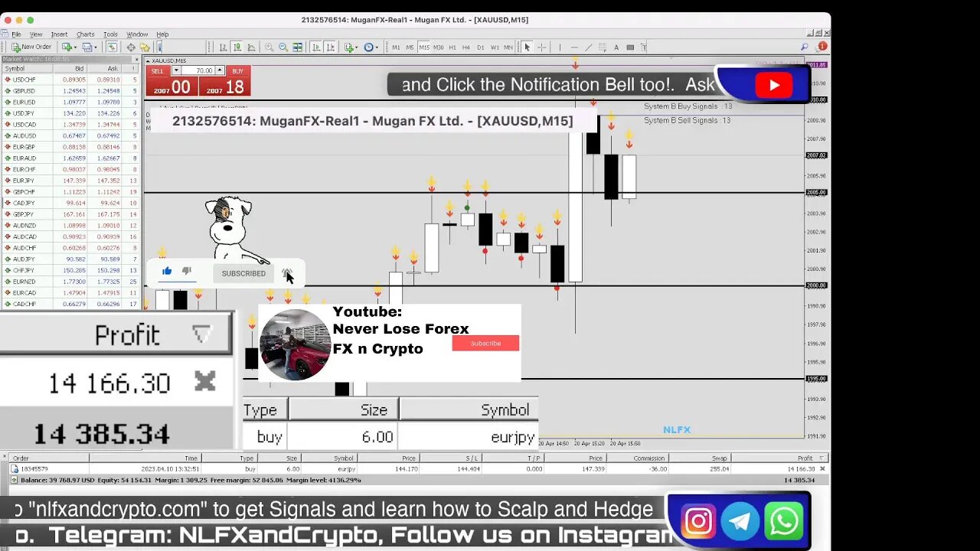
Task: Select the equidistant channel tool
Action: point(603,47)
